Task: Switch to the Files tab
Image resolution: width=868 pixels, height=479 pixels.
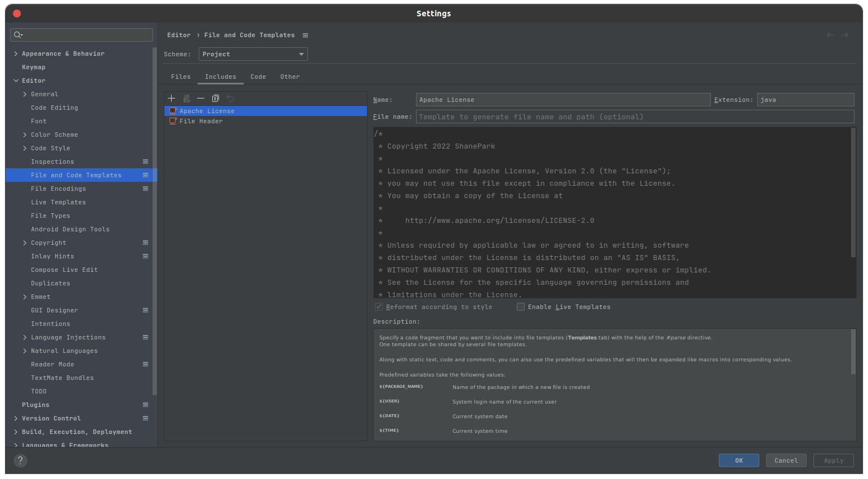Action: pos(181,77)
